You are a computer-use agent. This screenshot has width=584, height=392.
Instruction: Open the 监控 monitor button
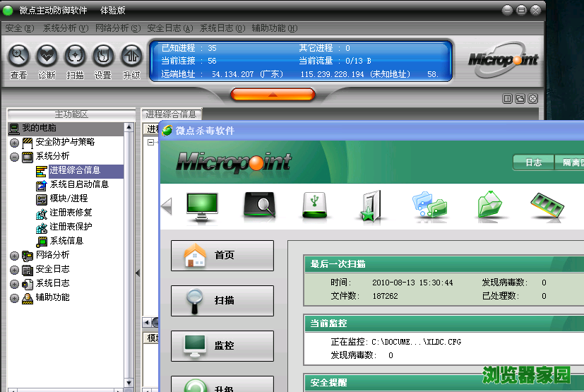pos(222,345)
